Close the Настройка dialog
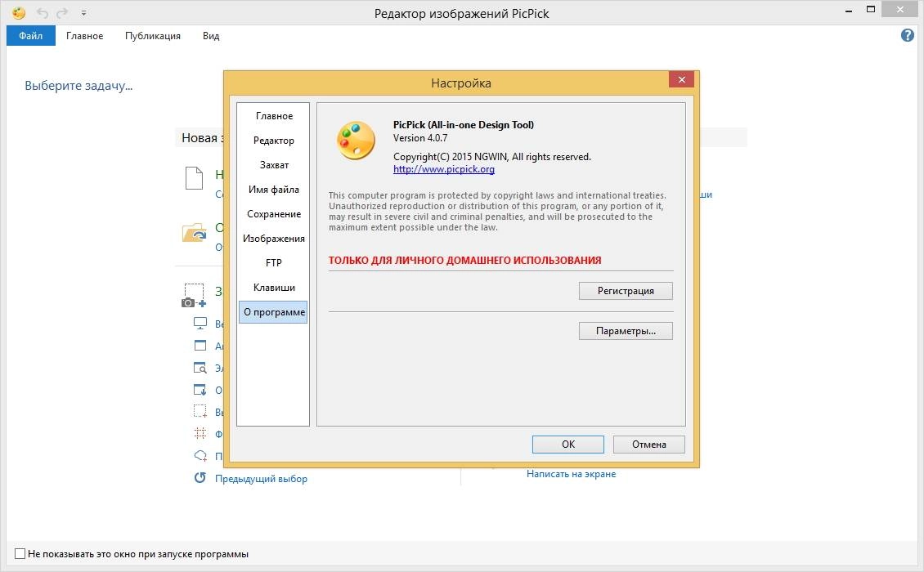The image size is (924, 572). (x=681, y=79)
